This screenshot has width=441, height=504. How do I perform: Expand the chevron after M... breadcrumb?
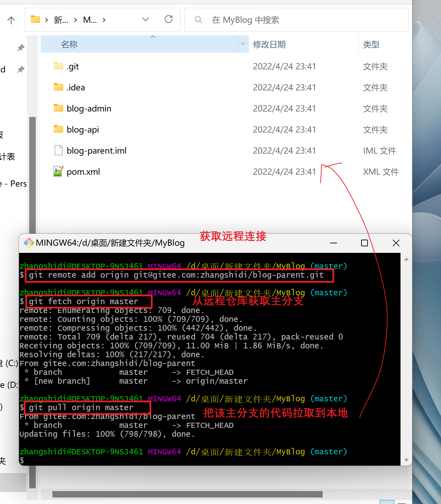pos(104,20)
